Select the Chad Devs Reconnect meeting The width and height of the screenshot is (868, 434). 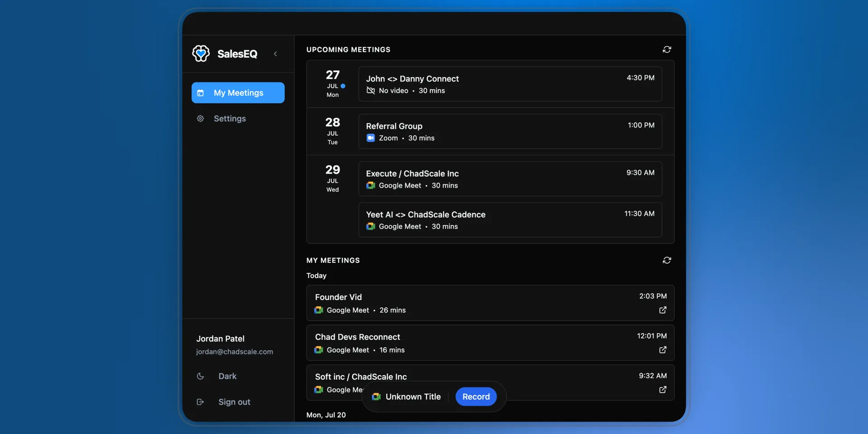(490, 343)
